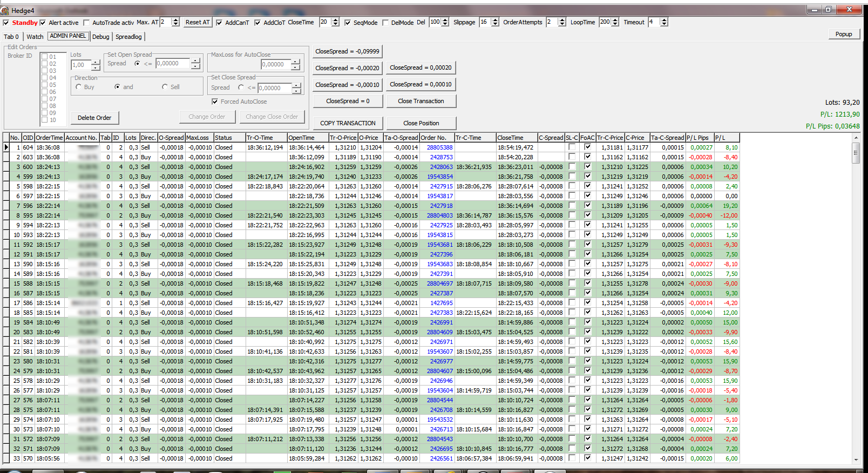
Task: Switch to the Spreadlog tab
Action: click(x=128, y=37)
